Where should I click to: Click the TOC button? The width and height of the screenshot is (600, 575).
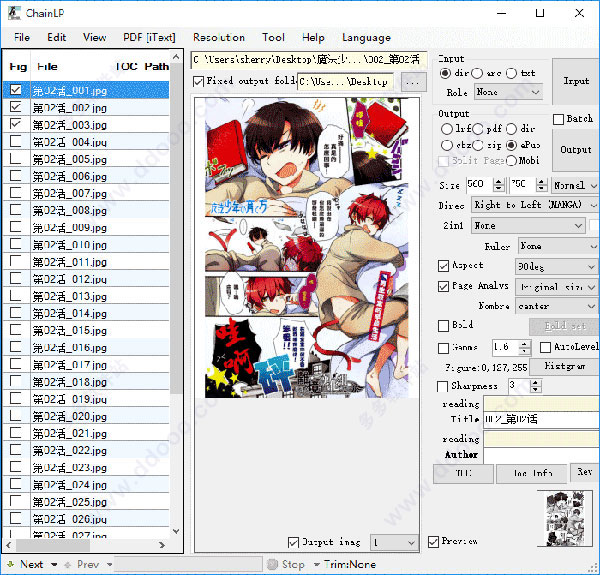click(463, 474)
